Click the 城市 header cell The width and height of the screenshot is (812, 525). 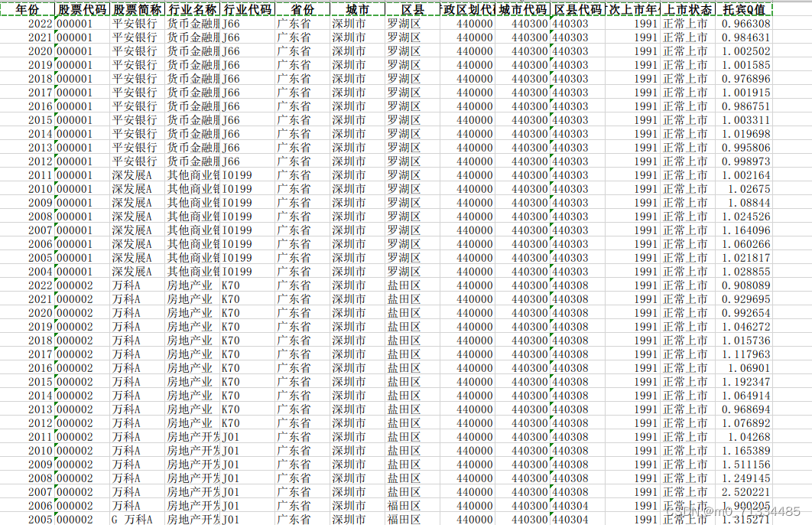click(357, 9)
